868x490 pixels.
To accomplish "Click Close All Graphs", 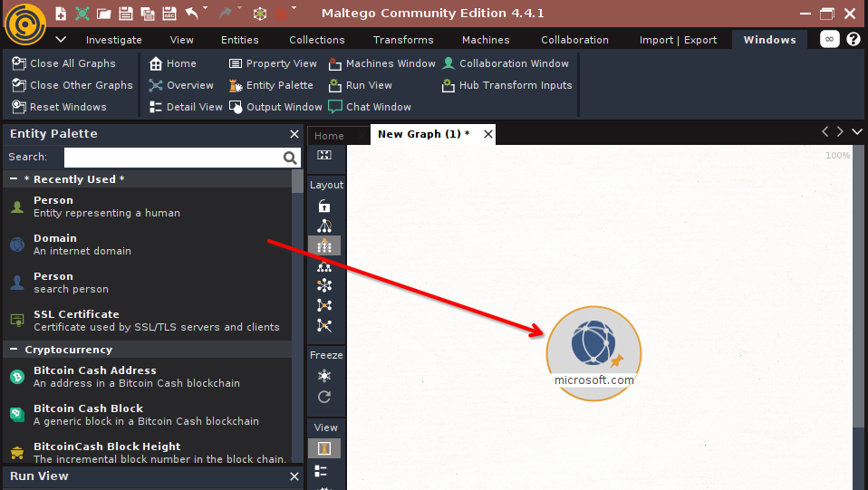I will 63,63.
